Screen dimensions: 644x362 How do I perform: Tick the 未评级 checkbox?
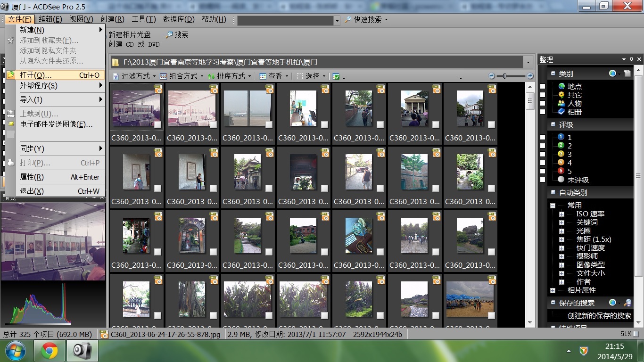tap(543, 180)
